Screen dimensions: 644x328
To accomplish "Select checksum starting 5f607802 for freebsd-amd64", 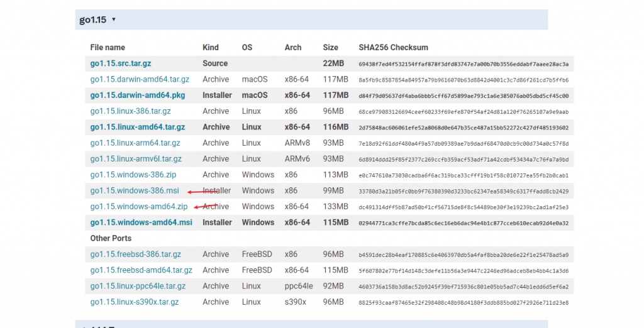I will point(464,271).
